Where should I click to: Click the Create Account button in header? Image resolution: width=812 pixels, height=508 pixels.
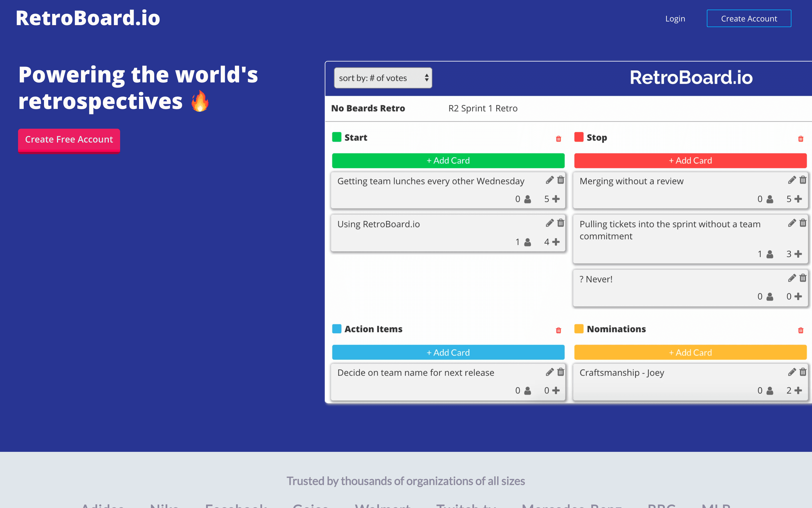pyautogui.click(x=749, y=18)
